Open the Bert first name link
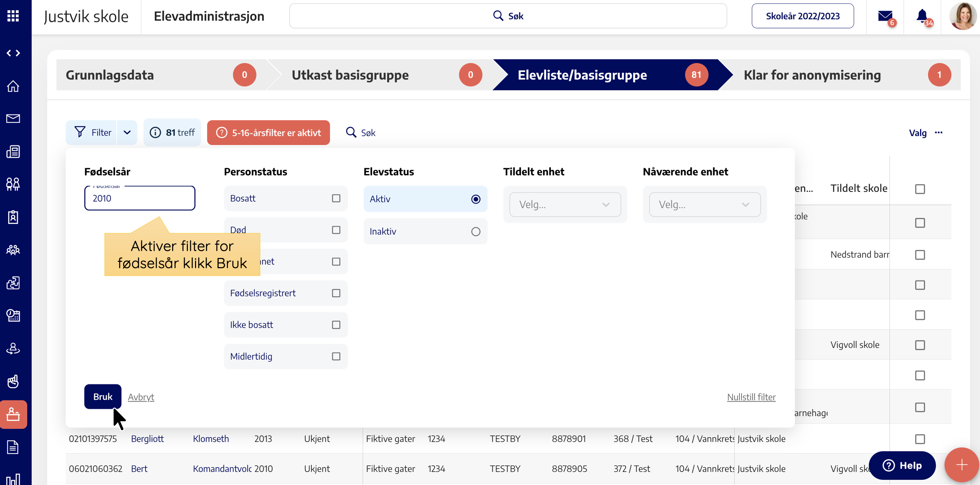This screenshot has width=980, height=485. [x=139, y=469]
